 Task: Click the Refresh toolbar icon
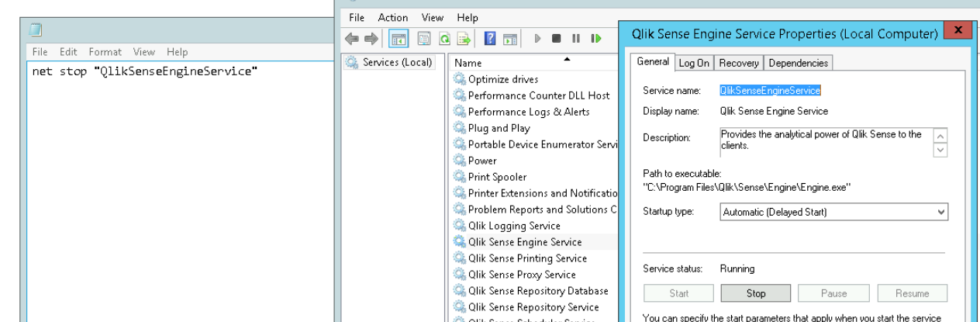tap(445, 39)
